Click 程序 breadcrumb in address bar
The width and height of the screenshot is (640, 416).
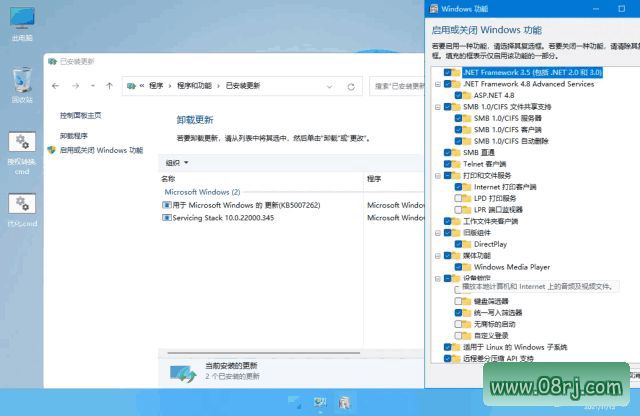[x=156, y=86]
